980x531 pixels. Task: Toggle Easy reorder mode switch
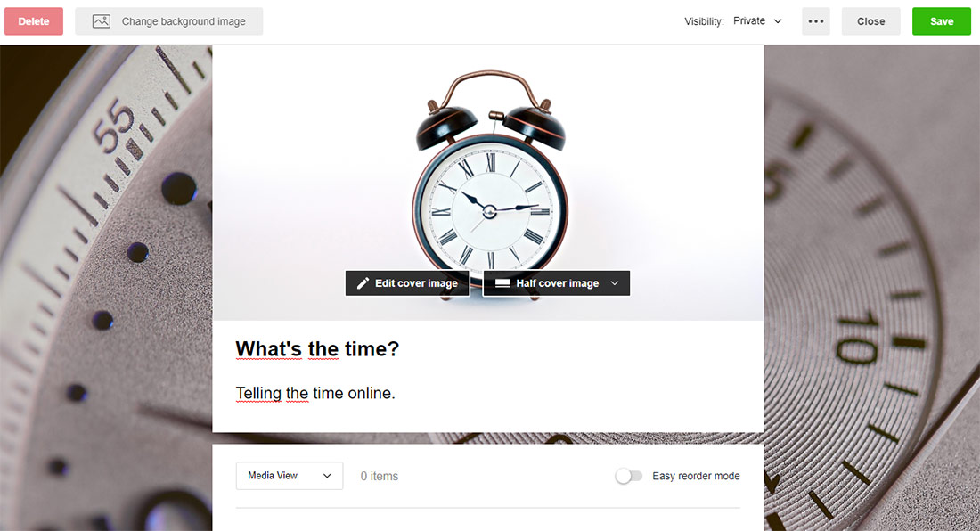click(629, 476)
